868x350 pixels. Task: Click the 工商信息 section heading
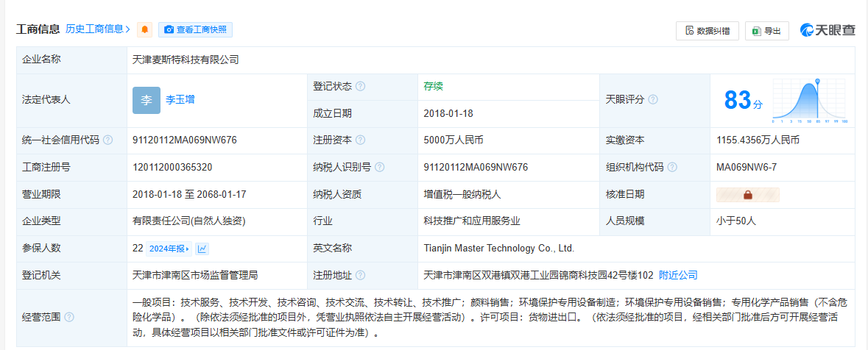tap(38, 29)
